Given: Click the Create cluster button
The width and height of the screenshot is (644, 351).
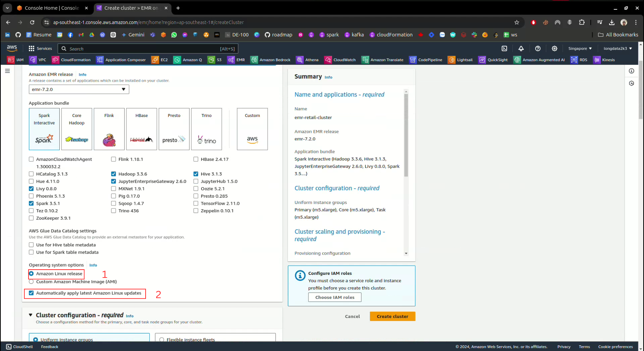Looking at the screenshot, I should tap(392, 316).
